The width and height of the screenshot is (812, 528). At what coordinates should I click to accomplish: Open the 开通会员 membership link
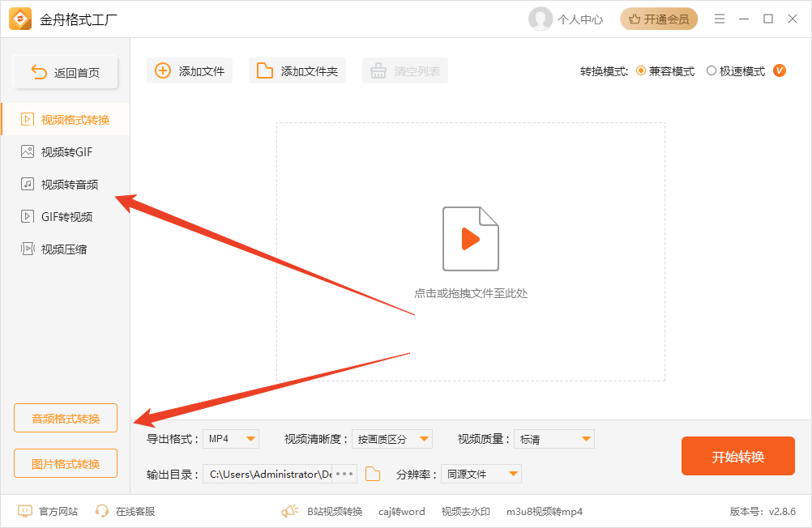658,18
